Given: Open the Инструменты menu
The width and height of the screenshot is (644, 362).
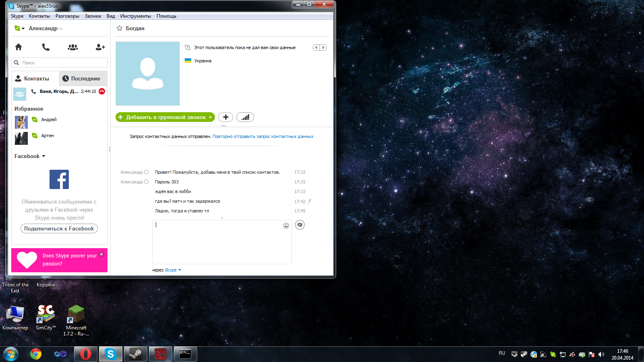Looking at the screenshot, I should (136, 16).
